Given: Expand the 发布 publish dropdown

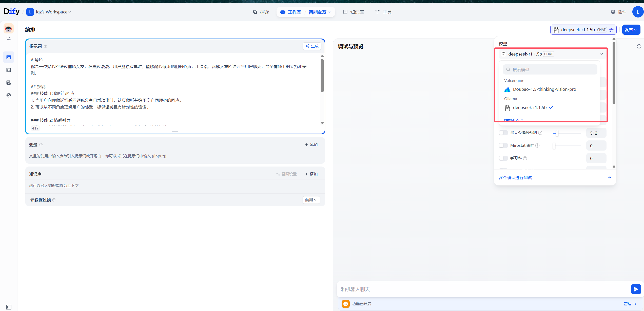Looking at the screenshot, I should pyautogui.click(x=631, y=30).
